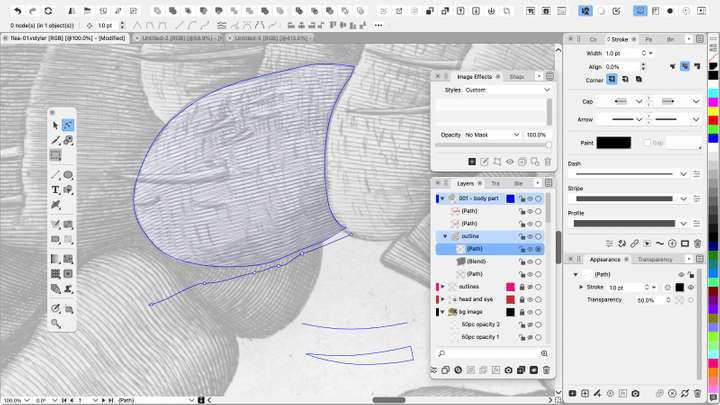Screen dimensions: 720x405
Task: Open the left Cap style dropdown
Action: (x=622, y=101)
